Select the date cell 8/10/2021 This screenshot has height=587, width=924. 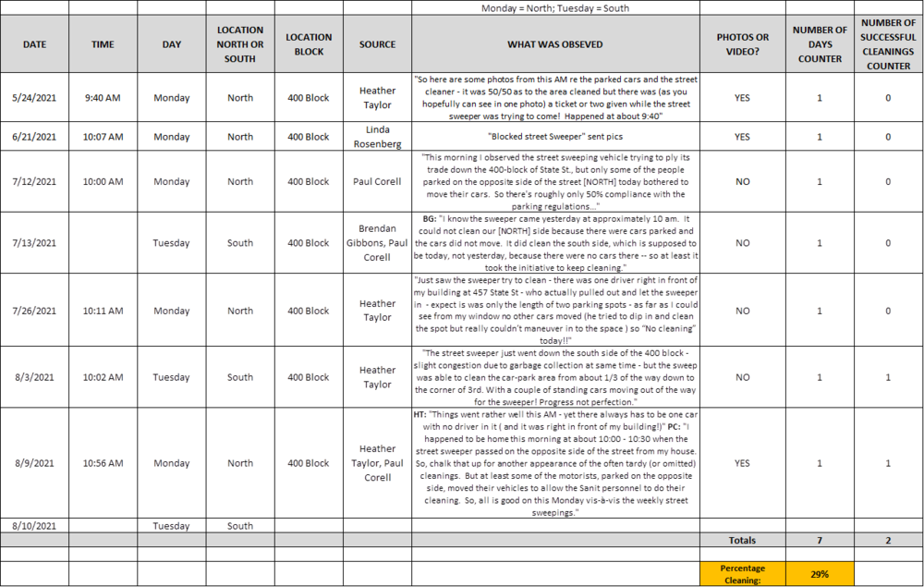(34, 526)
